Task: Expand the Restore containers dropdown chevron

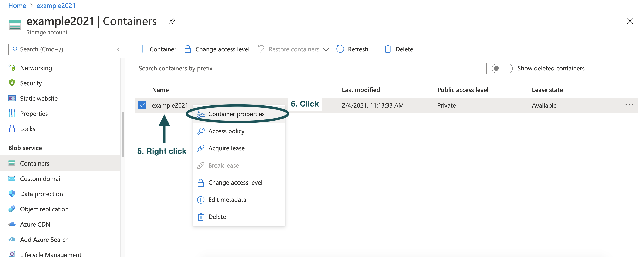Action: 326,50
